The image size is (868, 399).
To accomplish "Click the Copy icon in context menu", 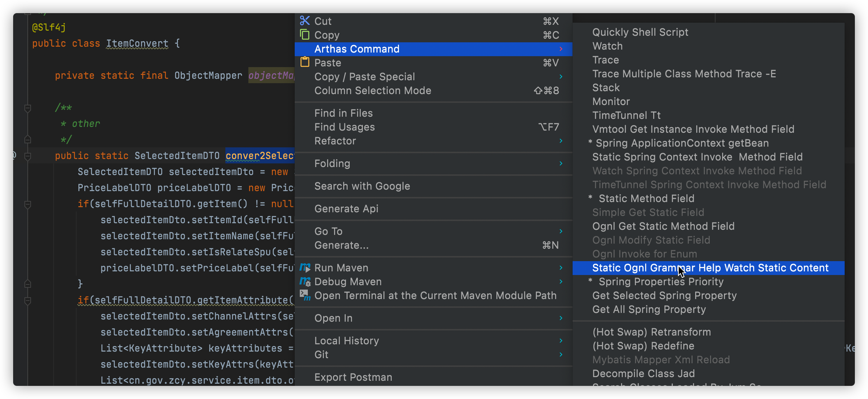I will coord(305,35).
